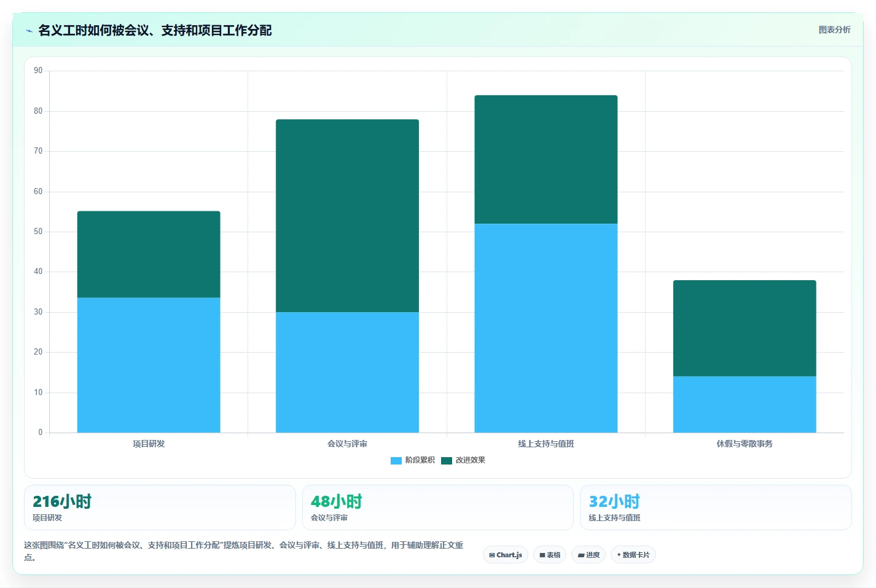Click the green 改进效果 bar for 线上支持与值班

tap(546, 160)
